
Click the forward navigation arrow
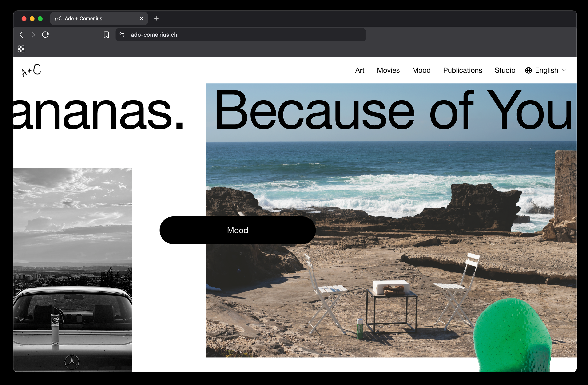[33, 35]
